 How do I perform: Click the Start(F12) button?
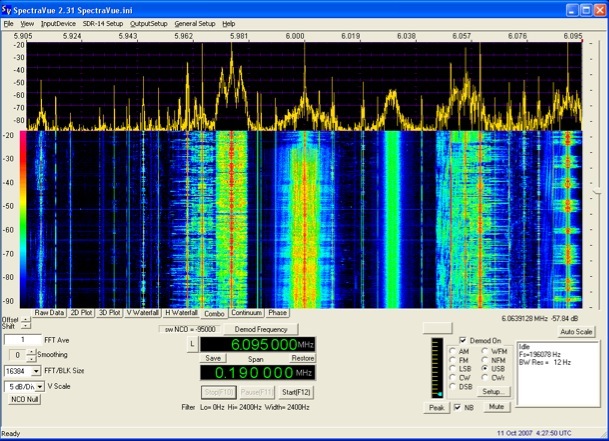pyautogui.click(x=296, y=392)
